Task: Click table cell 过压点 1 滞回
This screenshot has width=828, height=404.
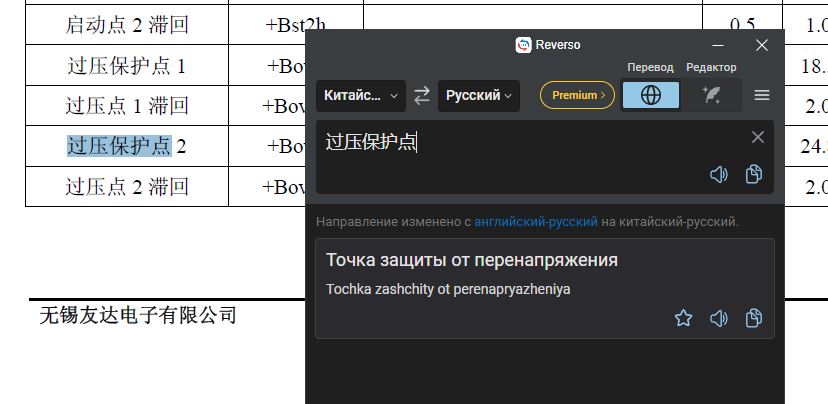Action: click(127, 106)
